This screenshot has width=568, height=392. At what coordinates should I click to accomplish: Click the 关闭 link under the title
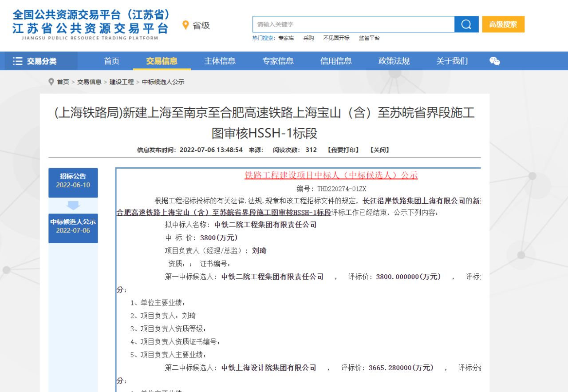379,150
